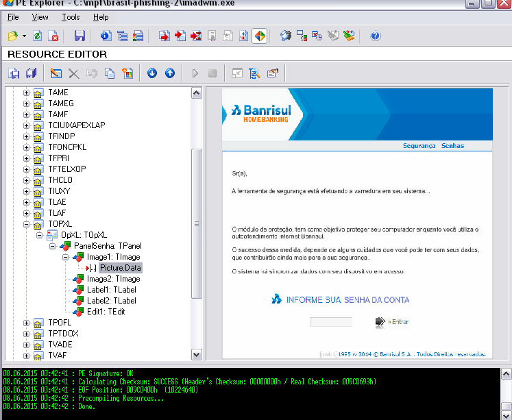
Task: Select Edit1: TEdit in the tree
Action: point(106,312)
